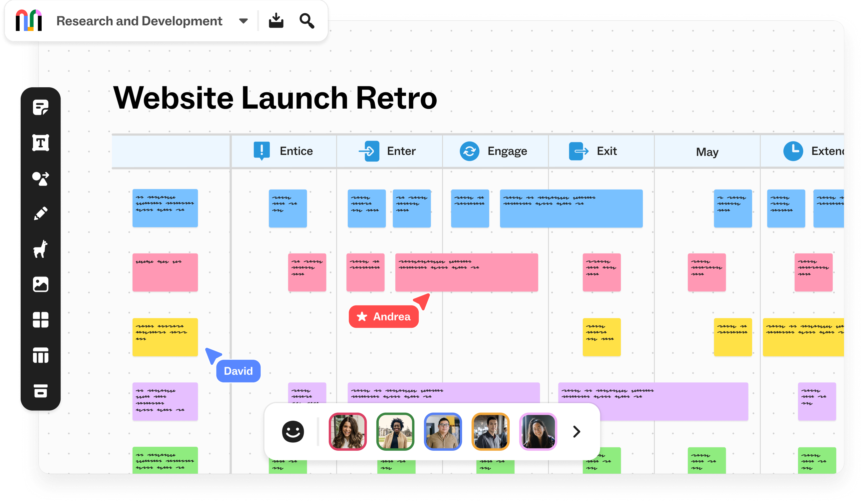Select the table columns tool
Screen dimensions: 864x504
point(40,355)
